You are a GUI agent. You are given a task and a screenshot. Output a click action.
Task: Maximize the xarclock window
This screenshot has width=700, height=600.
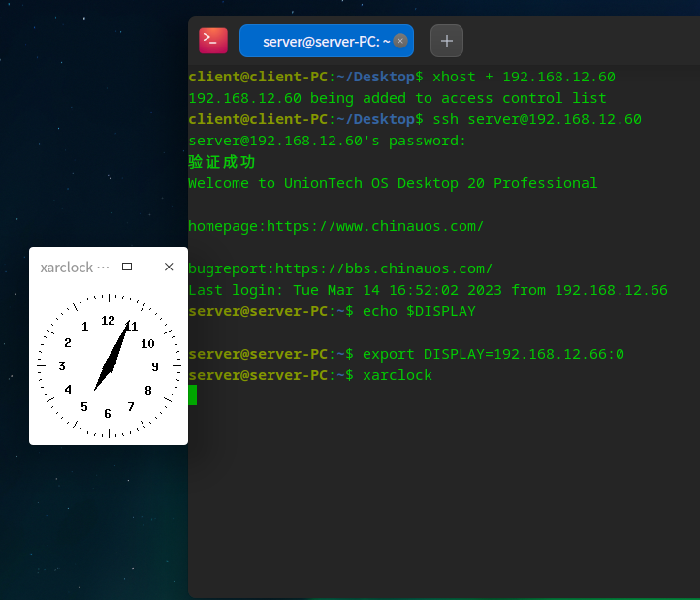click(127, 267)
